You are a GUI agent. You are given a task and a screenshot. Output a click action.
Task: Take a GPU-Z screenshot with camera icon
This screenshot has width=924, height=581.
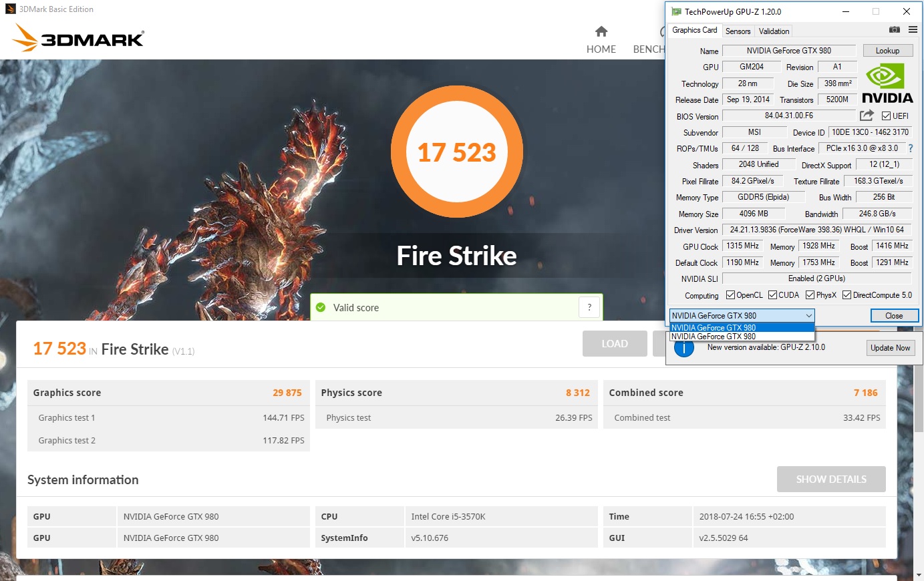pos(894,30)
